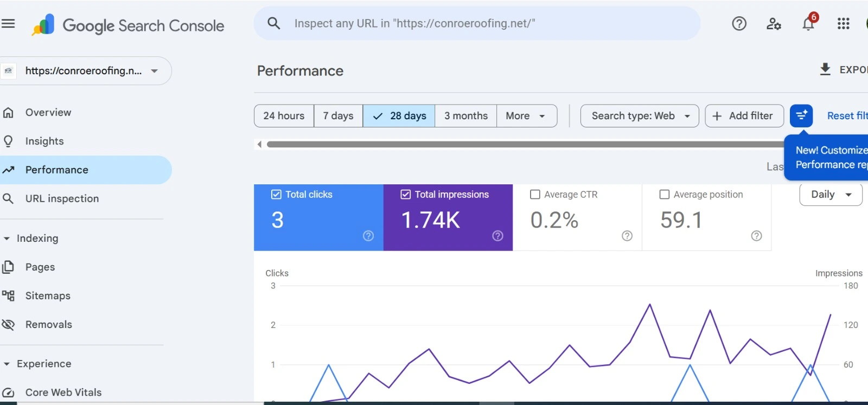The width and height of the screenshot is (868, 405).
Task: Click the horizontal filter scrollbar track
Action: click(525, 144)
